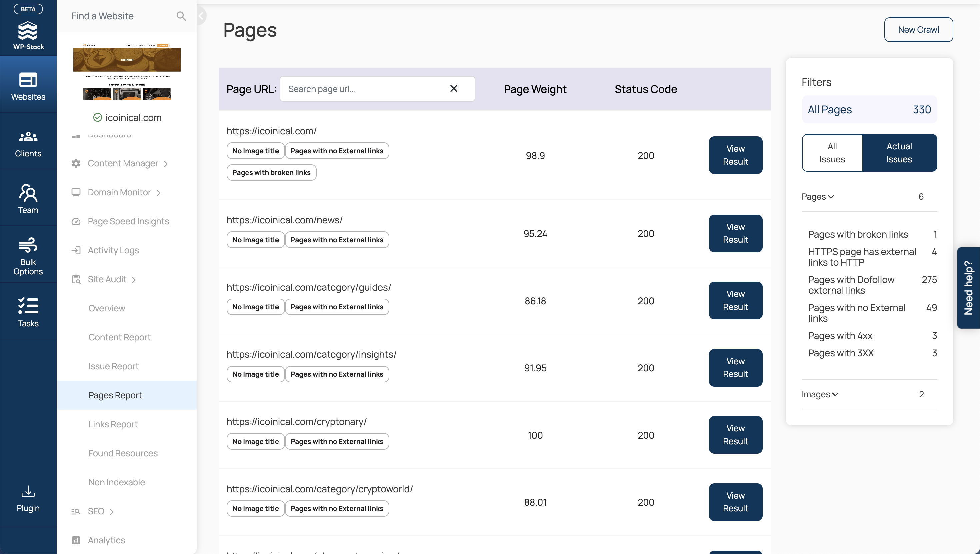Clear the page URL search with X
Viewport: 980px width, 554px height.
pos(453,89)
